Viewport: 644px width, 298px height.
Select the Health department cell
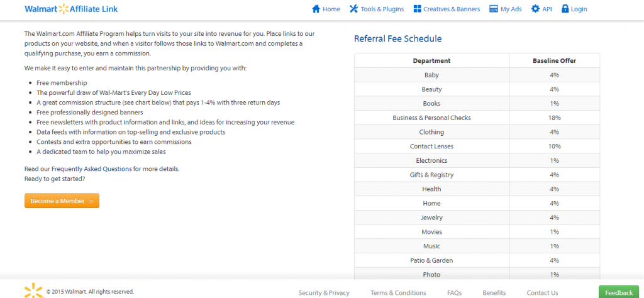pos(431,189)
